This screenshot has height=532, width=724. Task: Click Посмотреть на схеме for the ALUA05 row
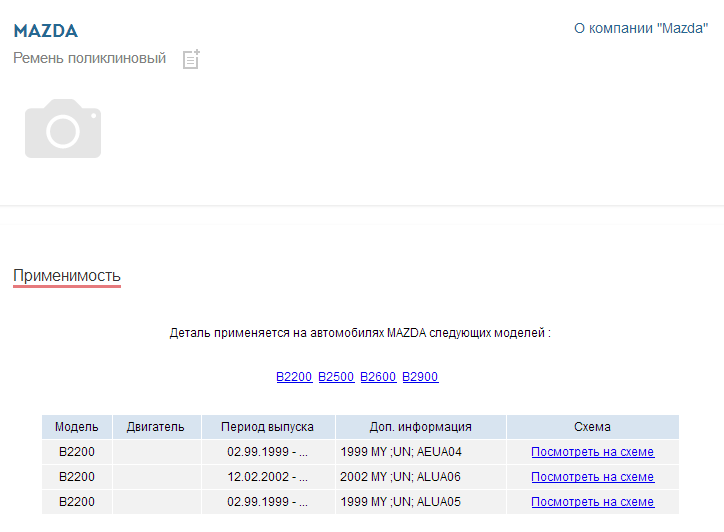pyautogui.click(x=592, y=502)
